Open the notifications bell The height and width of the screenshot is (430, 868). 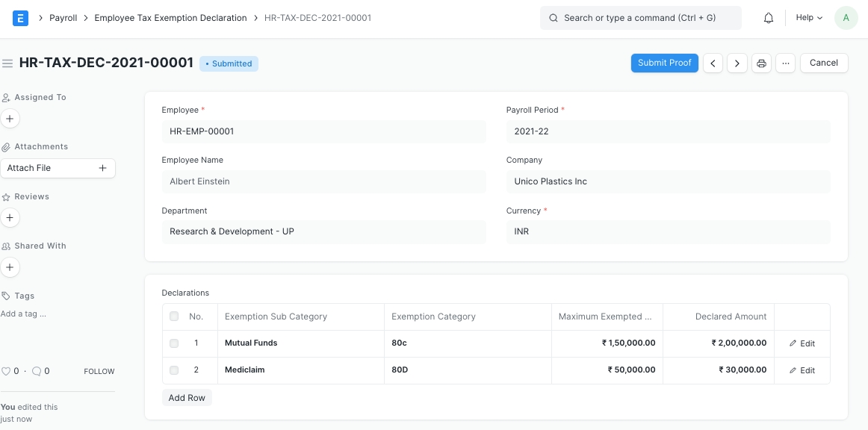pos(768,18)
